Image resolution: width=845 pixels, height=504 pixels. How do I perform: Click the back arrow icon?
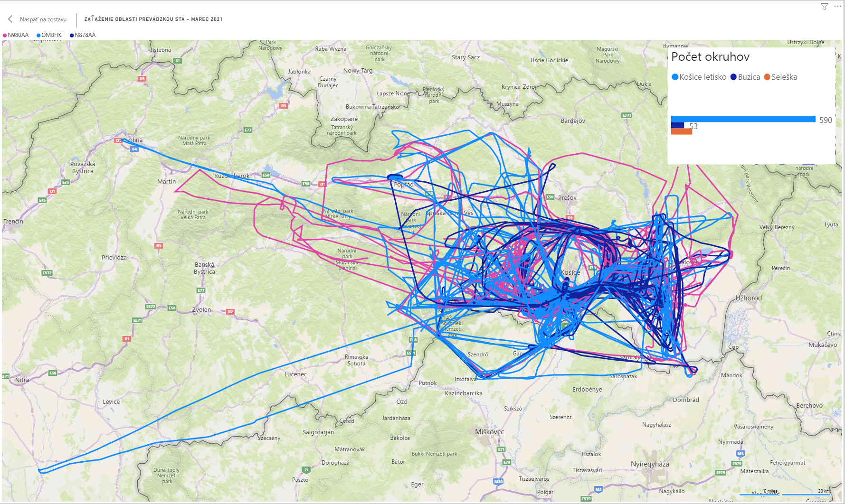[x=10, y=19]
